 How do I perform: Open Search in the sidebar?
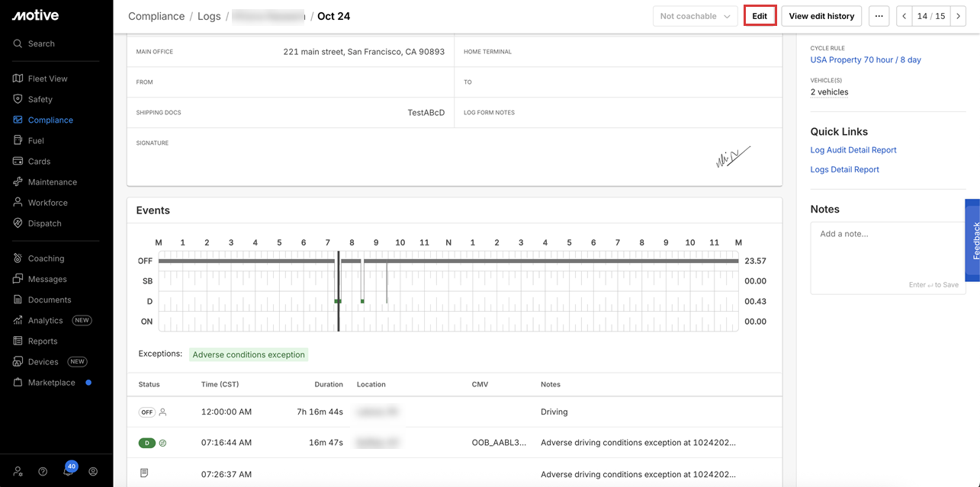41,43
